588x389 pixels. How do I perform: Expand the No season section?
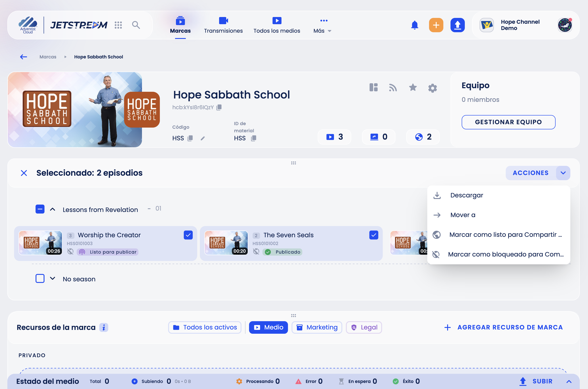pos(53,278)
